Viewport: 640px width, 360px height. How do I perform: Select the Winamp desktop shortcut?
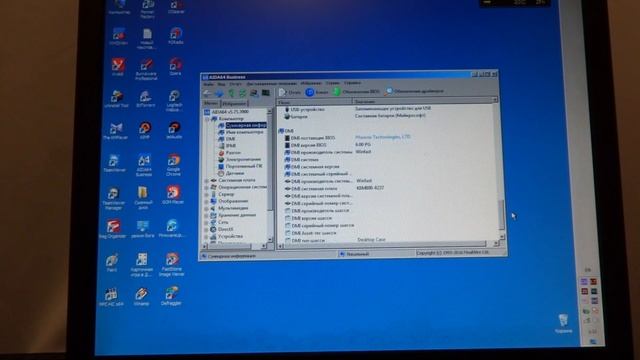tap(141, 297)
